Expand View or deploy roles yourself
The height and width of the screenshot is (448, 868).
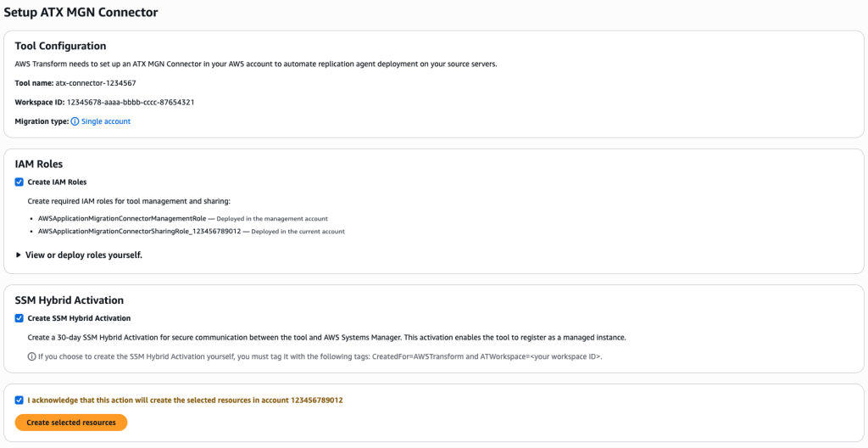79,255
